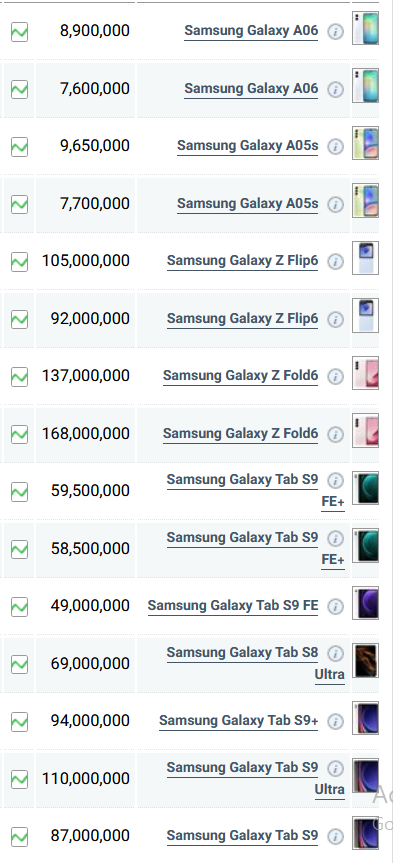Open Samsung Galaxy A05s link priced 7,700,000
The width and height of the screenshot is (393, 863).
coord(247,204)
